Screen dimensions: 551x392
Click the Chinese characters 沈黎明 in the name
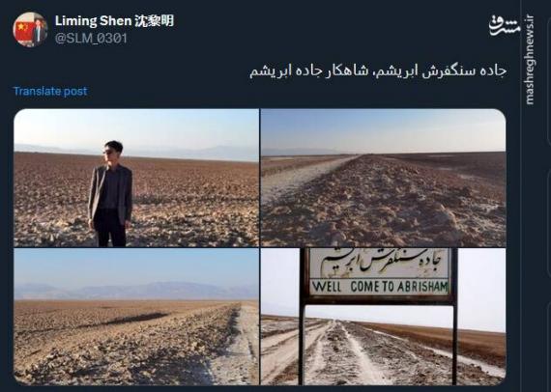[x=155, y=20]
